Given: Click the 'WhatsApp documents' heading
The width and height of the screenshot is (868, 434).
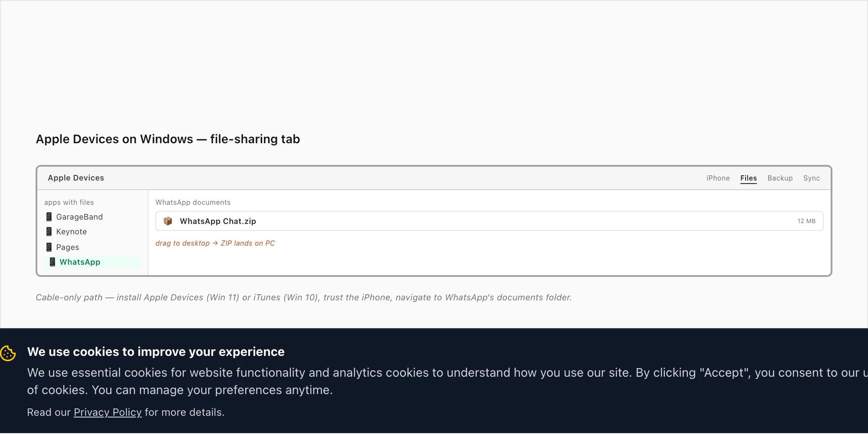Looking at the screenshot, I should [x=193, y=203].
